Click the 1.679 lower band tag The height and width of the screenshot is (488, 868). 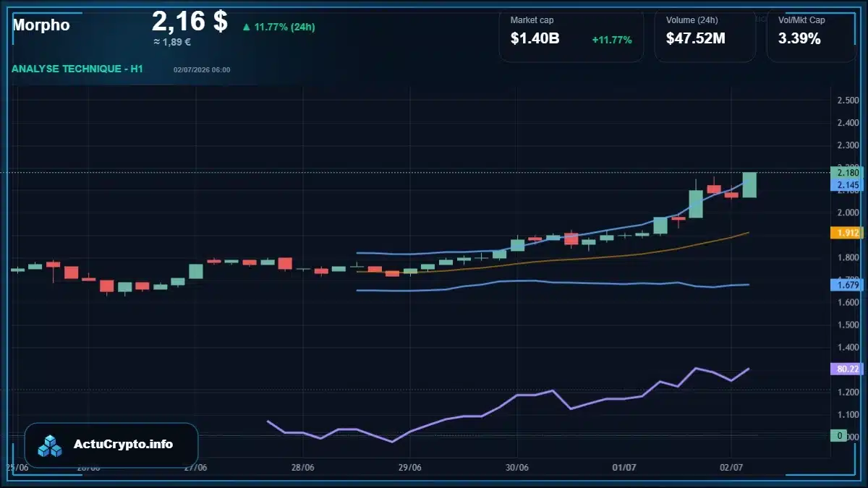point(848,285)
